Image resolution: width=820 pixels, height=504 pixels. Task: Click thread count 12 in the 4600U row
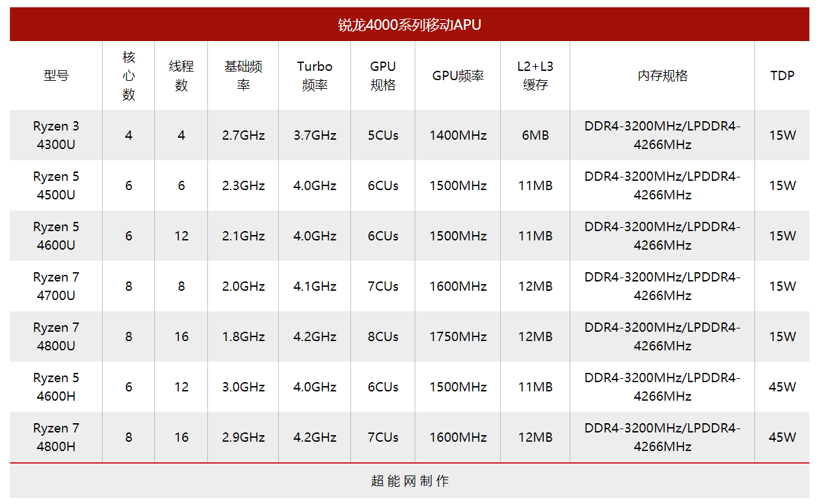(181, 236)
